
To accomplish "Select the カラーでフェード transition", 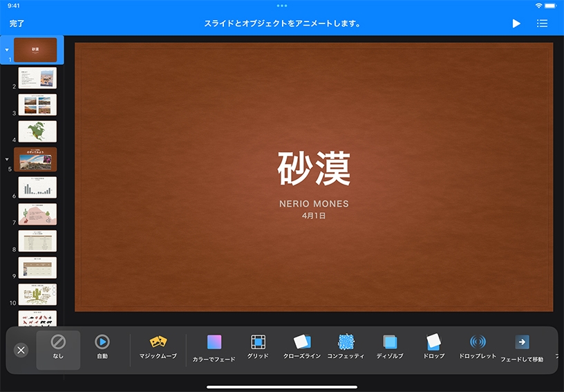I will pyautogui.click(x=214, y=348).
